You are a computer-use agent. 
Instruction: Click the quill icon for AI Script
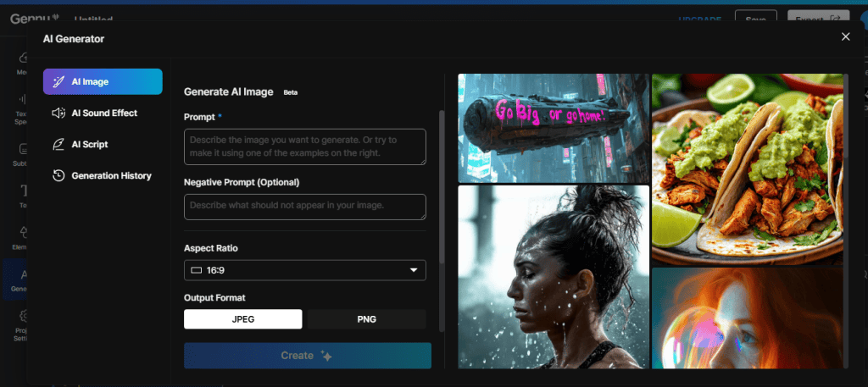[x=58, y=144]
